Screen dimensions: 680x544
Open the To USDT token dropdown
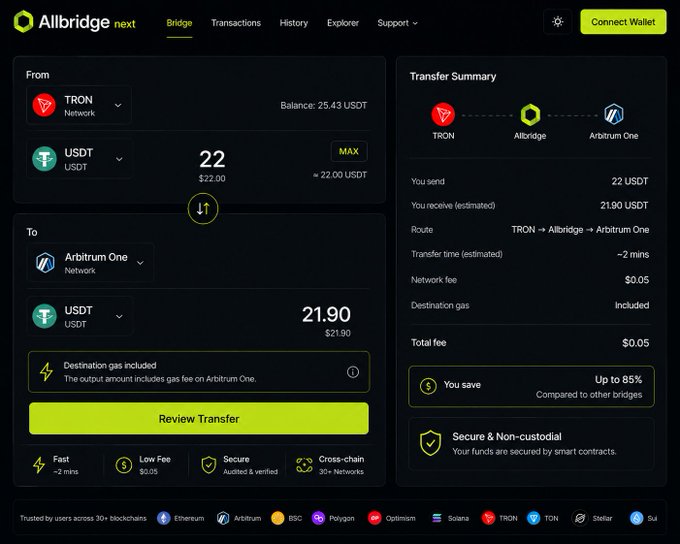[x=78, y=316]
